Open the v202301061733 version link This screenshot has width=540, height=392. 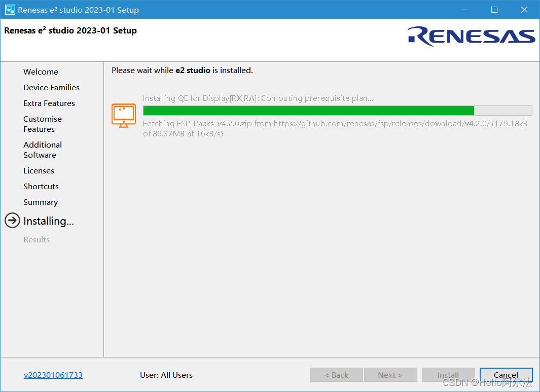tap(53, 375)
